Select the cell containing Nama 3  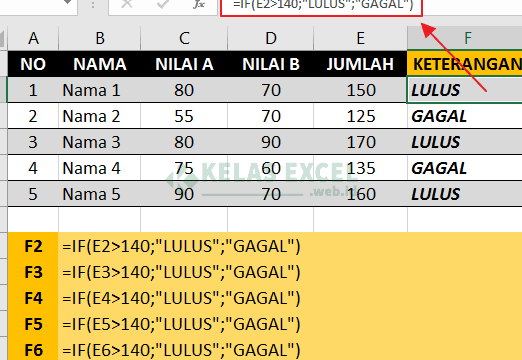click(x=100, y=142)
